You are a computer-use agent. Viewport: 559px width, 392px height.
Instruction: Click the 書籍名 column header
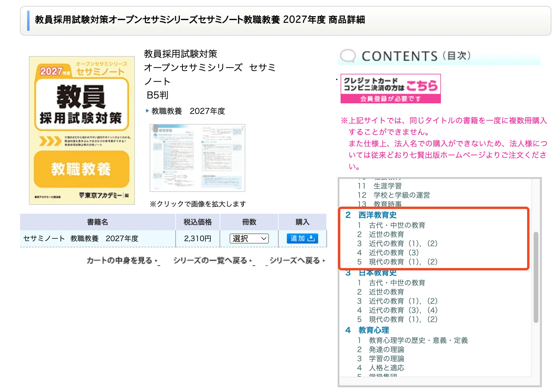[98, 222]
